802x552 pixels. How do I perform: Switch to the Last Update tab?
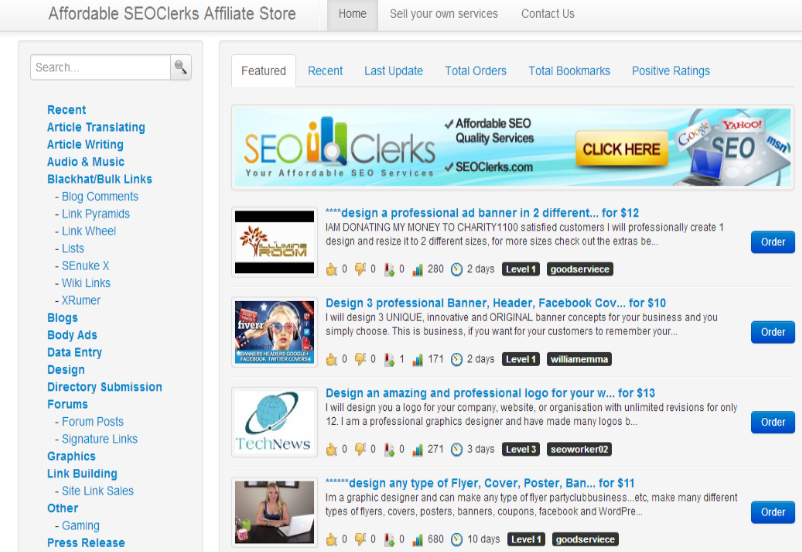[393, 71]
